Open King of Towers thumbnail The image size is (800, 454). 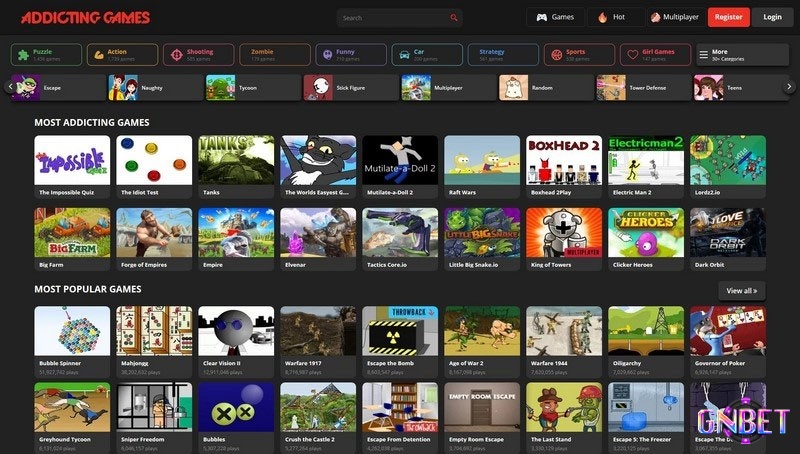coord(564,233)
